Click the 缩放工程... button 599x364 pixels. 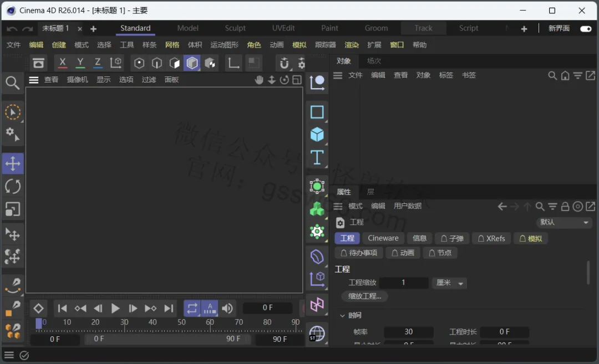[364, 296]
